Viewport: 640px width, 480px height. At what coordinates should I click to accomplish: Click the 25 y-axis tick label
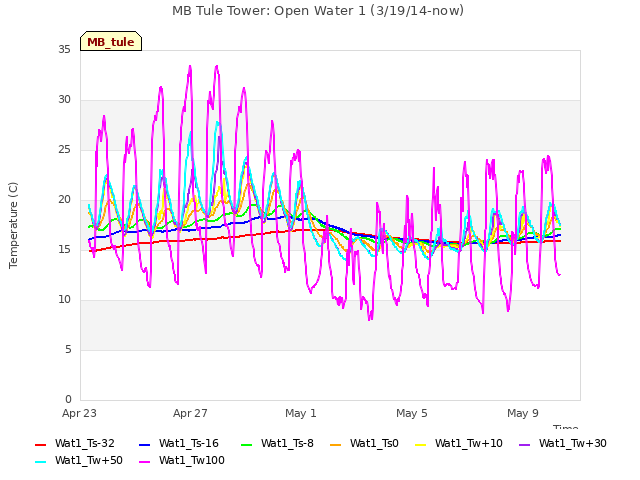point(64,150)
